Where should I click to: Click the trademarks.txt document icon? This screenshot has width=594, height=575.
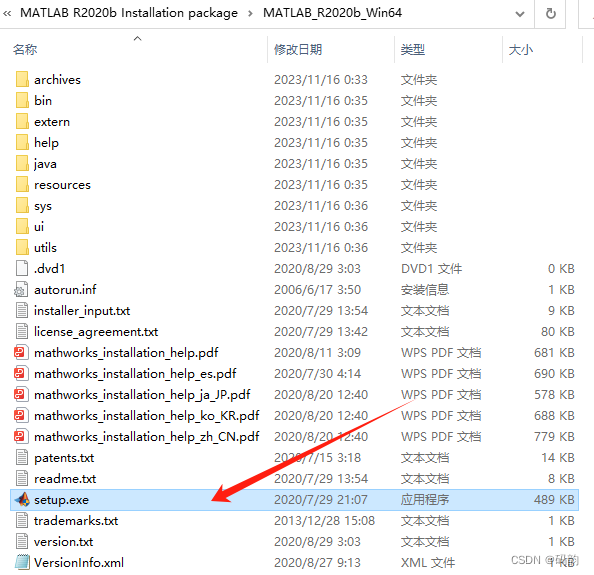click(22, 520)
